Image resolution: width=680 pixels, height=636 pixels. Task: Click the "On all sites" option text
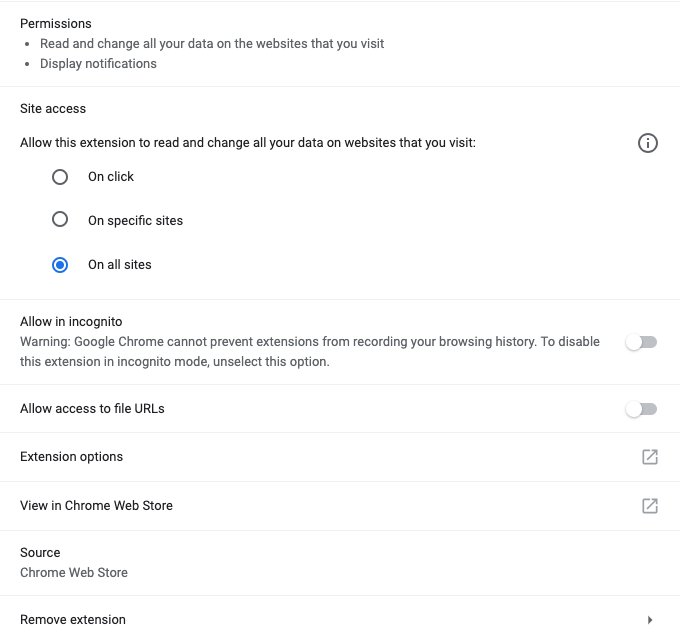[x=120, y=265]
